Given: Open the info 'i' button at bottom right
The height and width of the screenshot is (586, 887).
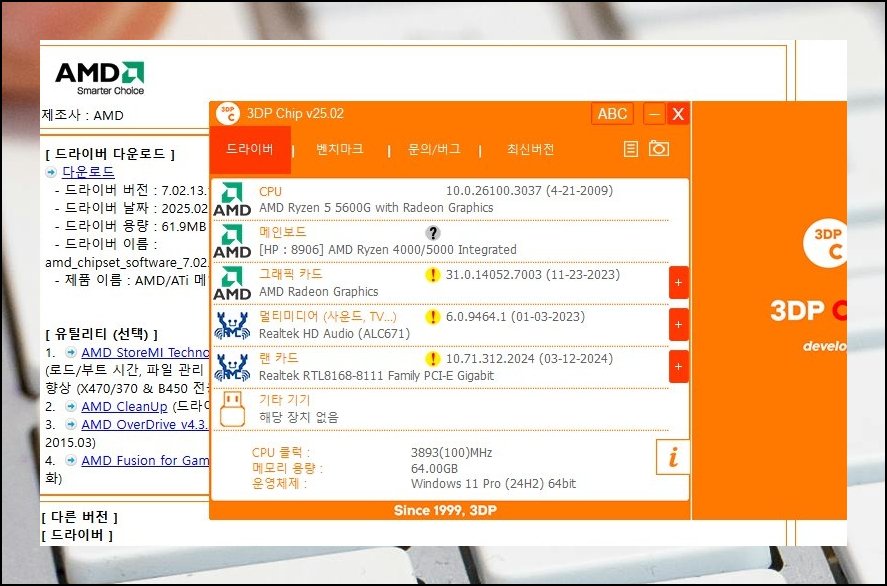Looking at the screenshot, I should click(x=673, y=457).
